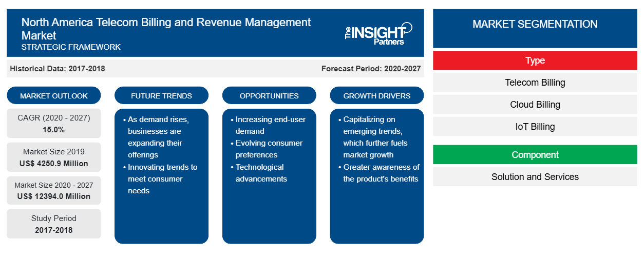
Task: Click the Market Size 2019 value box
Action: coord(54,157)
